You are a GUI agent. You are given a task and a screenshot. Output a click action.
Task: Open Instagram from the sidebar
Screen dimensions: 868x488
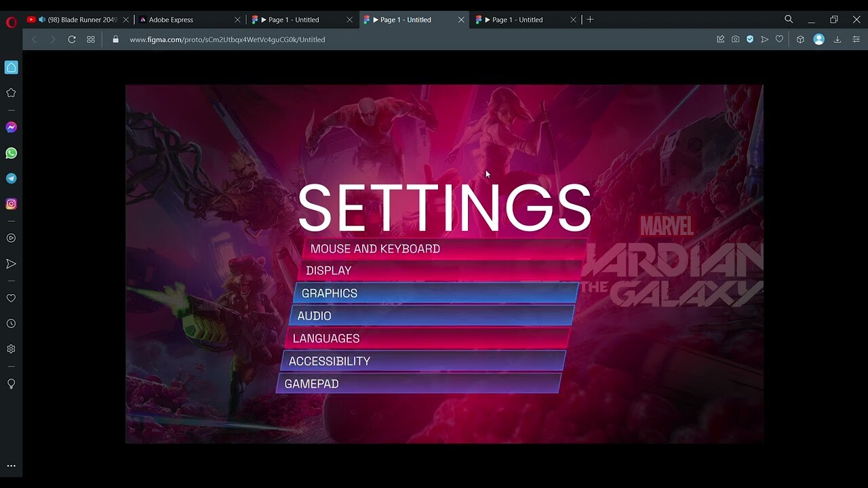11,203
